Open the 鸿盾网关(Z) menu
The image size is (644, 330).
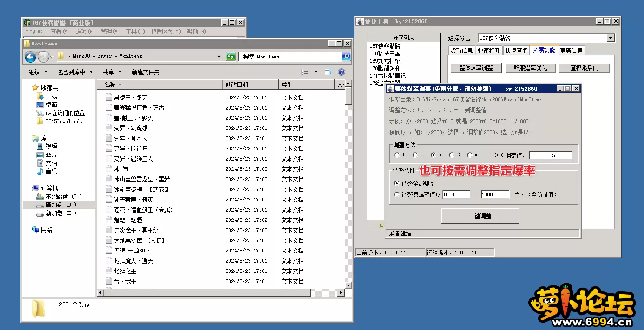pyautogui.click(x=165, y=32)
